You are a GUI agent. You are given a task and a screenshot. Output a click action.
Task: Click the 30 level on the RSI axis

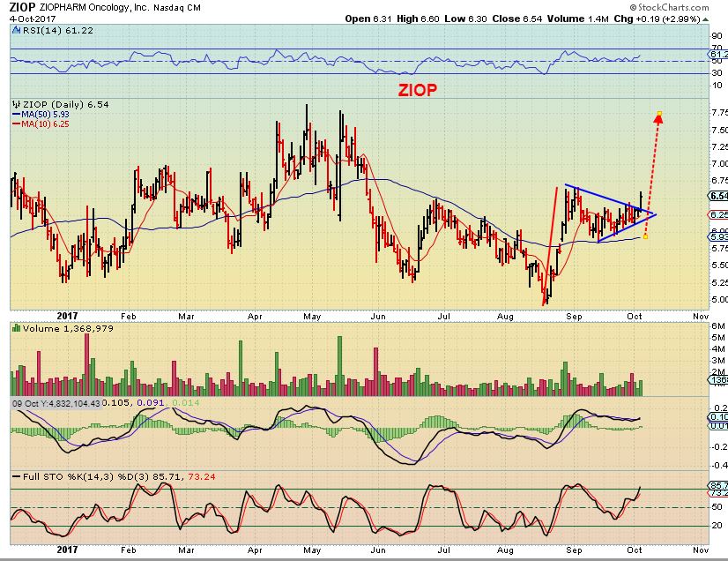pyautogui.click(x=717, y=73)
